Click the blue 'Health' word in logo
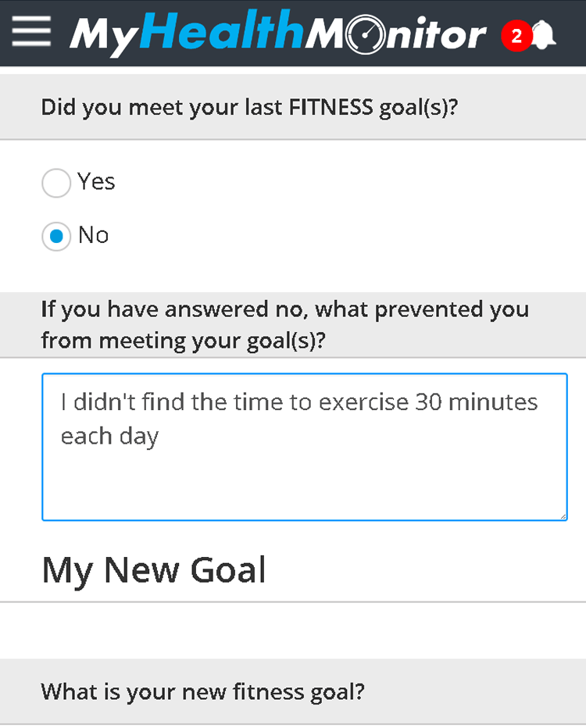 223,34
